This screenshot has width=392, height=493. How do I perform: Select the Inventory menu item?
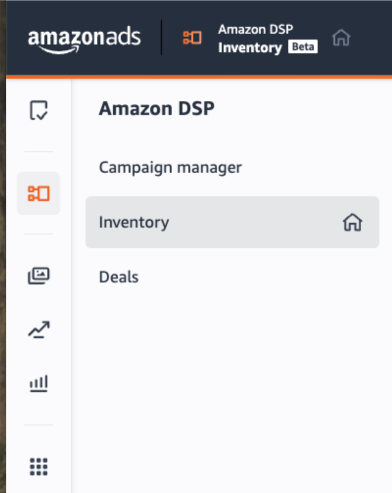tap(232, 222)
